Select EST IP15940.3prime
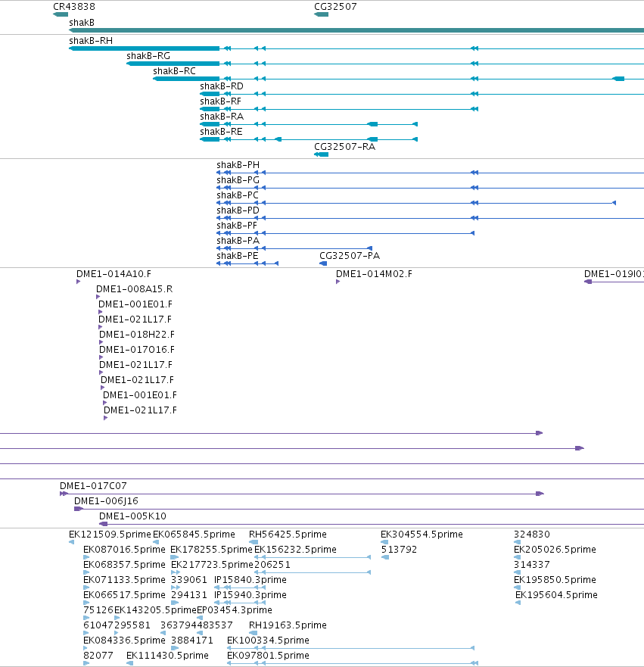Image resolution: width=644 pixels, height=667 pixels. tap(240, 603)
